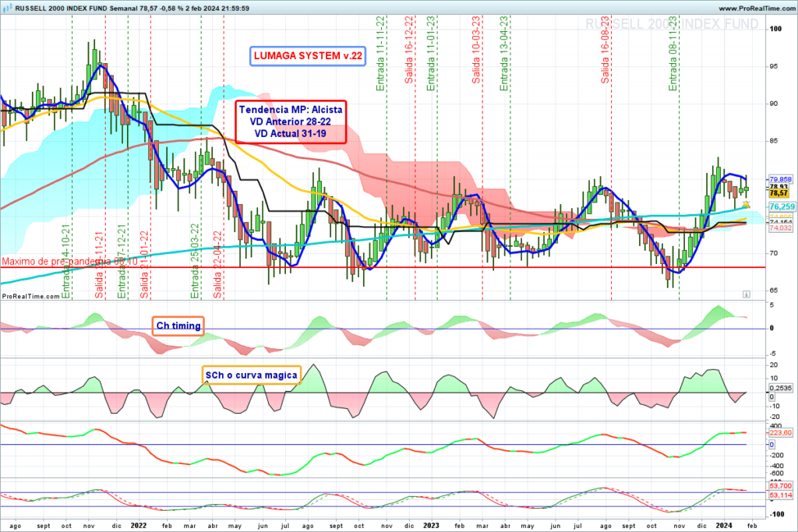This screenshot has height=532, width=798.
Task: Click the 78,57 yellow current price label
Action: coord(779,193)
